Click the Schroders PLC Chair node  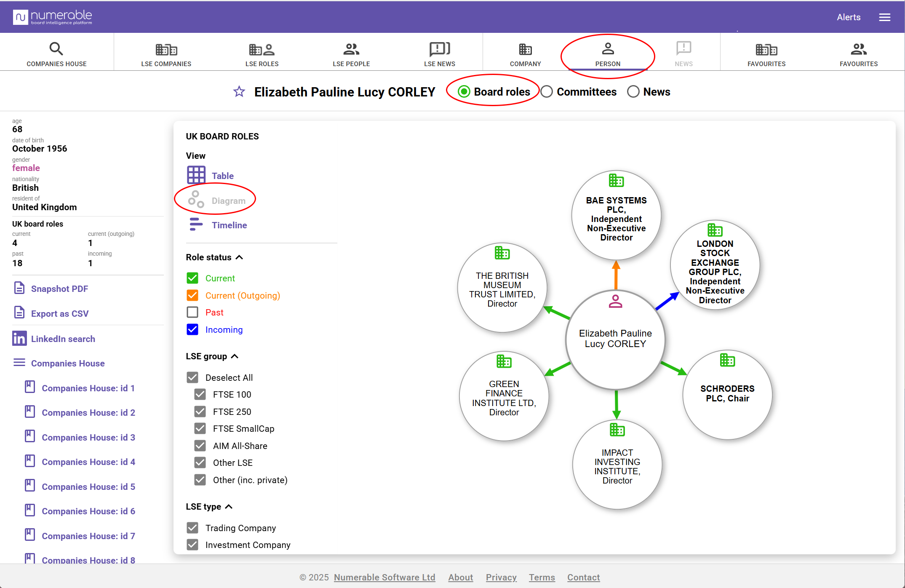click(x=727, y=394)
